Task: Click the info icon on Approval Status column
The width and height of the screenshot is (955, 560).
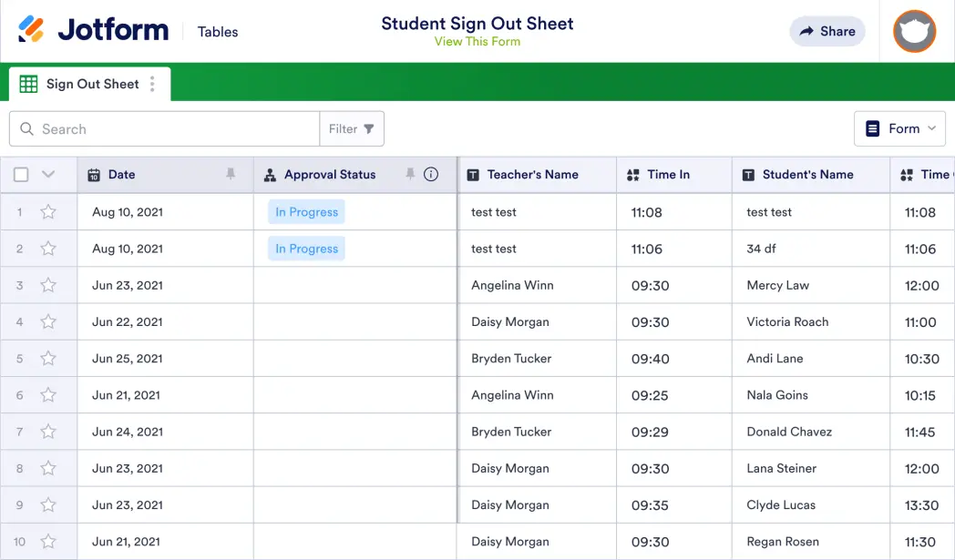Action: [431, 174]
